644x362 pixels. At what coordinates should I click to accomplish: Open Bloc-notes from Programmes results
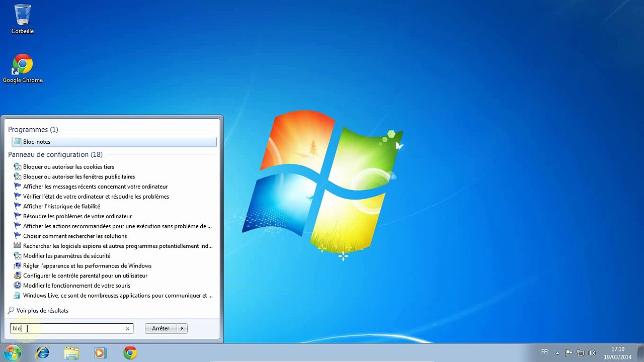tap(114, 142)
